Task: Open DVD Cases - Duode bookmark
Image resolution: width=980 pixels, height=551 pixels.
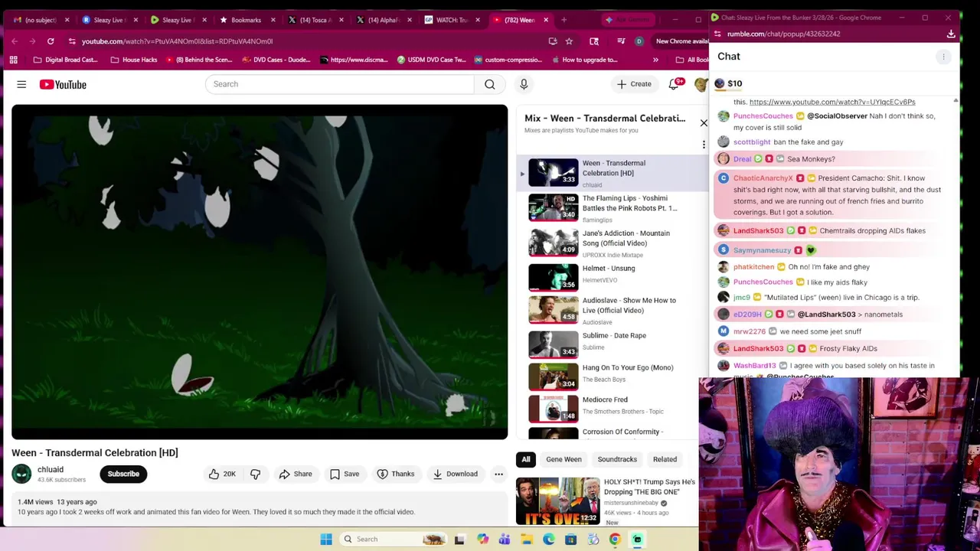Action: click(x=276, y=60)
